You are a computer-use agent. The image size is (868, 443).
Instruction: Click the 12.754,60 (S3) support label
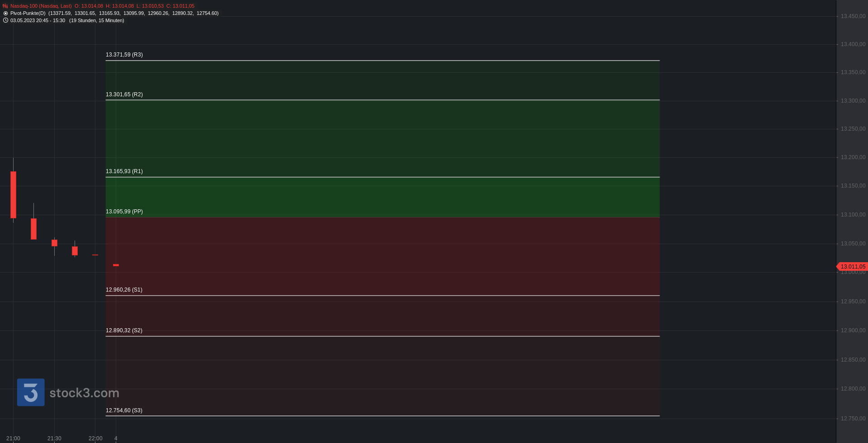tap(124, 410)
